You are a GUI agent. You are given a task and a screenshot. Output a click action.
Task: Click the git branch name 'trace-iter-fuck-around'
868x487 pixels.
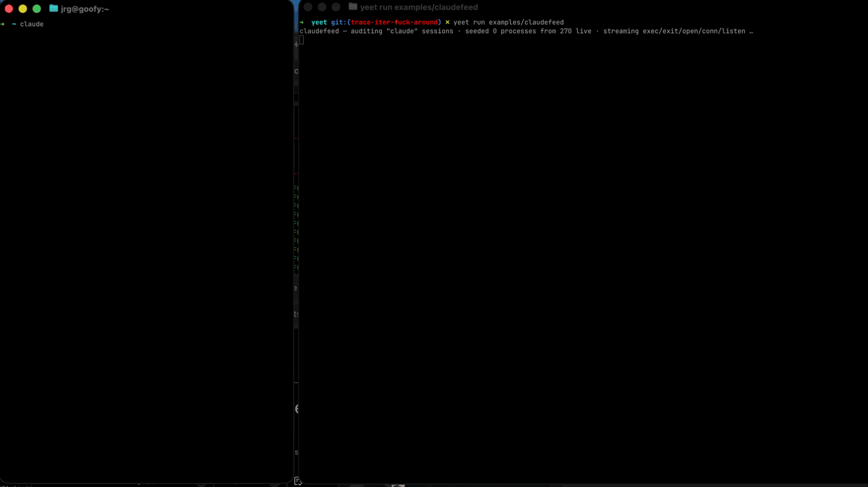pos(394,23)
